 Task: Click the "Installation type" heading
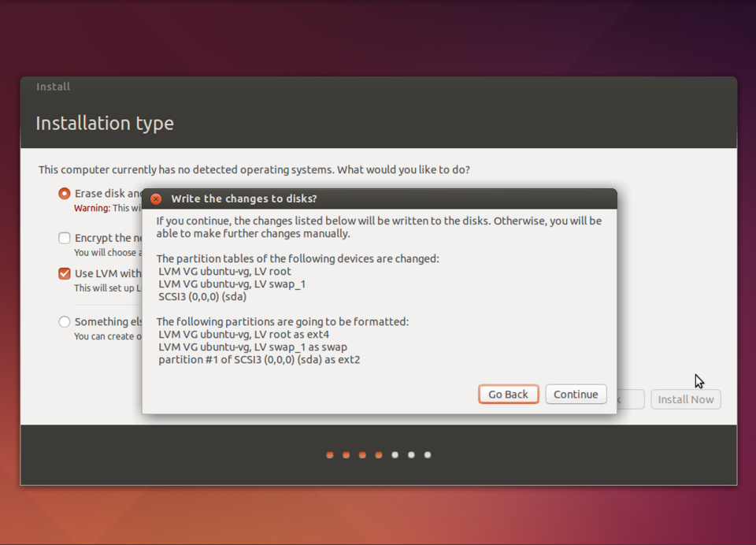105,123
